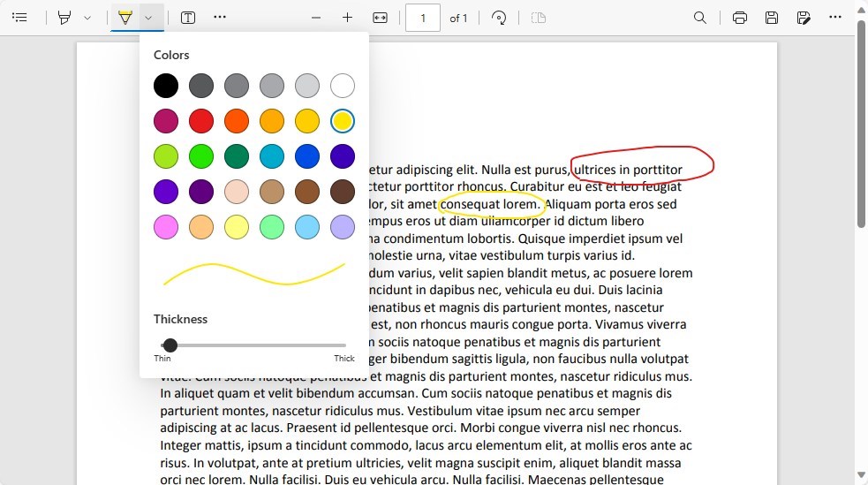
Task: Click the silver gray swatch next to white
Action: [307, 86]
